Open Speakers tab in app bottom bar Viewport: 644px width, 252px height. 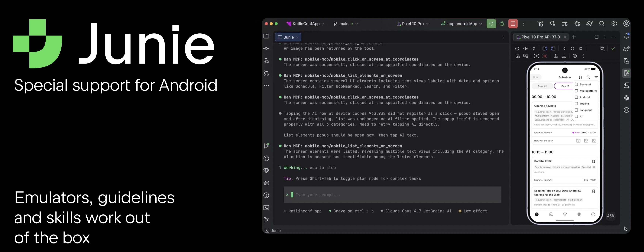click(551, 214)
